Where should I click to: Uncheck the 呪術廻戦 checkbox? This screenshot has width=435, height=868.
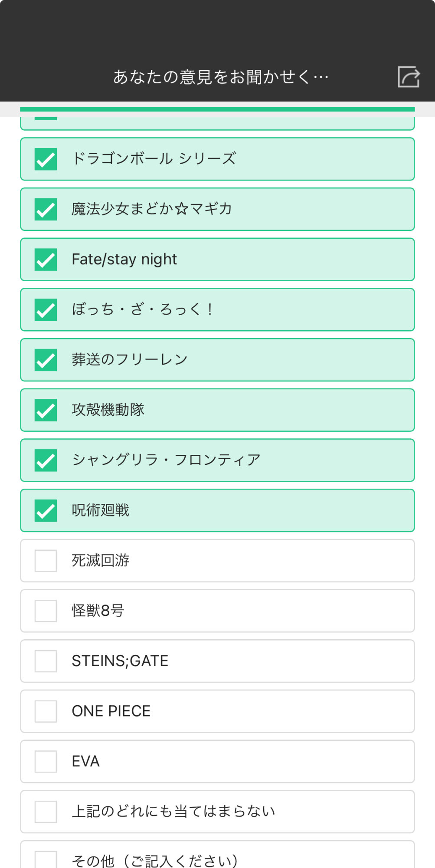pos(46,510)
